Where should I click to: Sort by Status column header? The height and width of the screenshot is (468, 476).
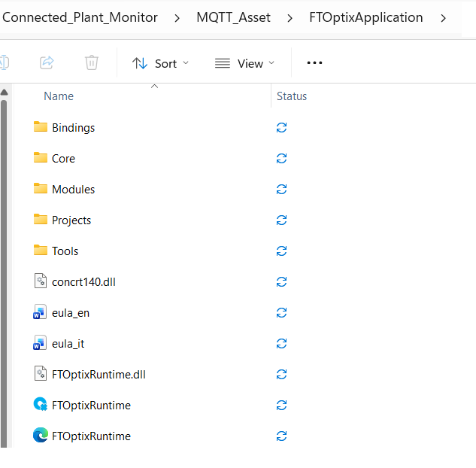tap(292, 96)
